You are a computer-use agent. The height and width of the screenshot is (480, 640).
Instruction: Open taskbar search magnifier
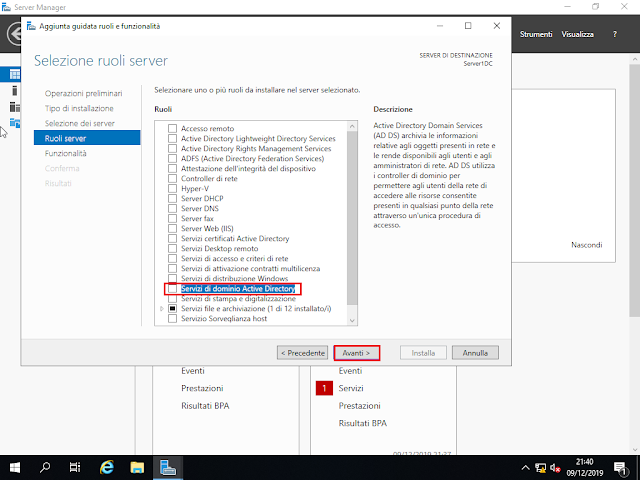45,467
